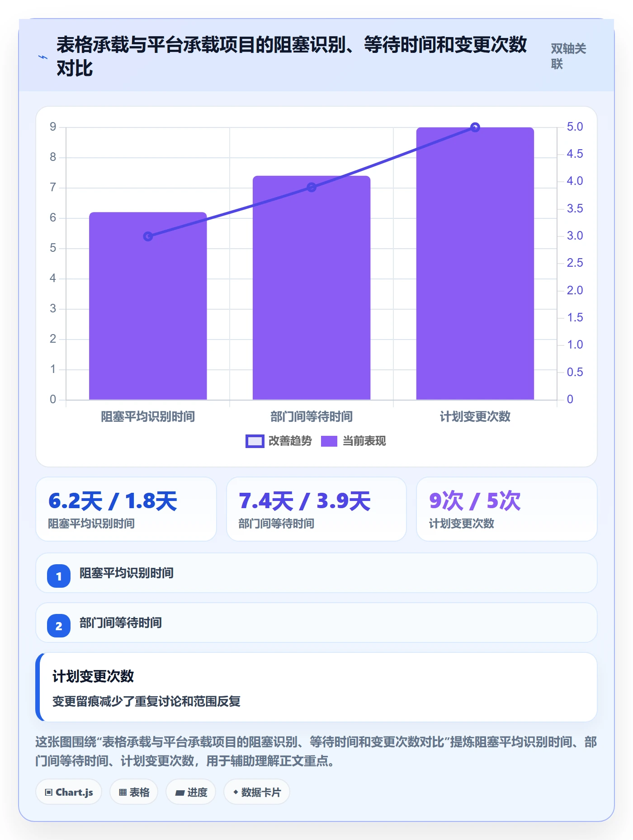This screenshot has height=840, width=633.
Task: Select list row 1 阻塞平均识别时间
Action: point(316,573)
